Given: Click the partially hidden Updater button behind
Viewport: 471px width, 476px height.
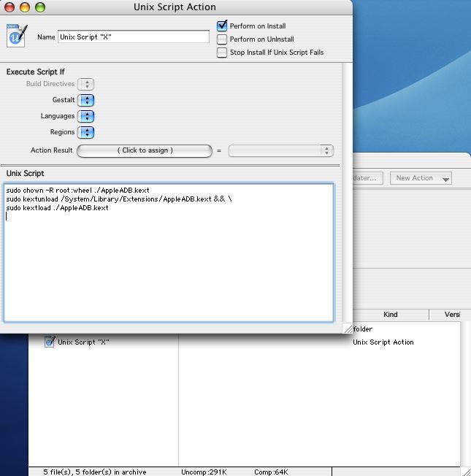Looking at the screenshot, I should (368, 178).
